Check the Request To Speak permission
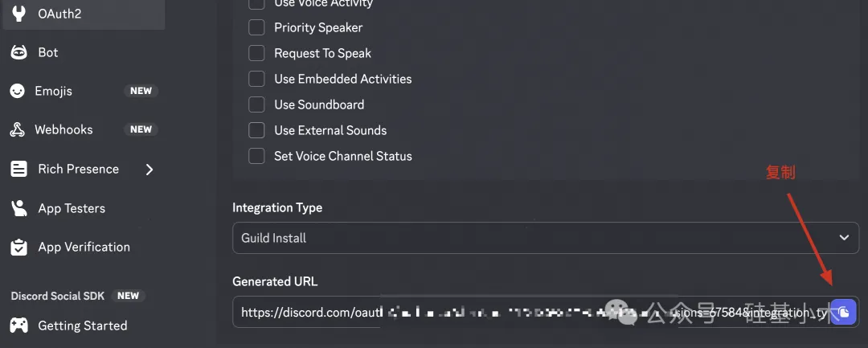Image resolution: width=868 pixels, height=348 pixels. click(256, 53)
